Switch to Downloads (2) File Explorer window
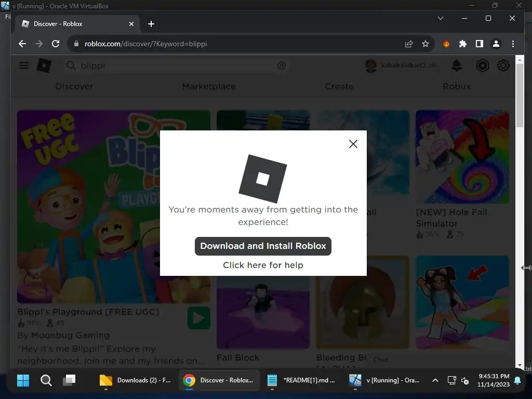Image resolution: width=532 pixels, height=399 pixels. [136, 380]
